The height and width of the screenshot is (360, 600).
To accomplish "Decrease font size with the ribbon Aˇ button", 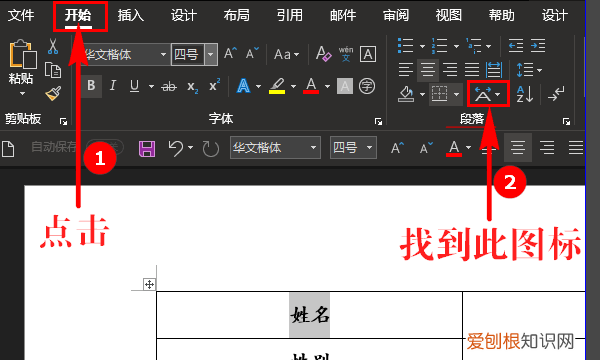I will [252, 54].
